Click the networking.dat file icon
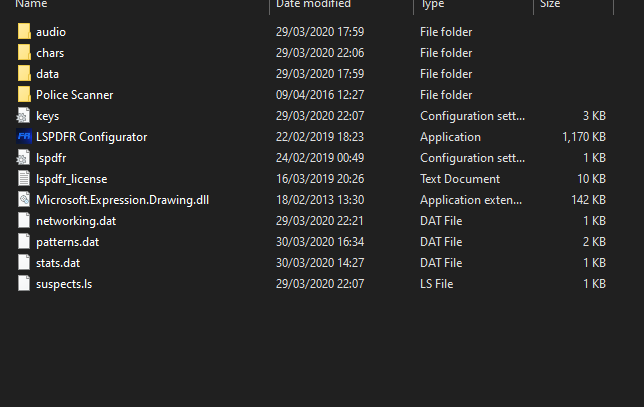This screenshot has height=407, width=644. click(24, 221)
